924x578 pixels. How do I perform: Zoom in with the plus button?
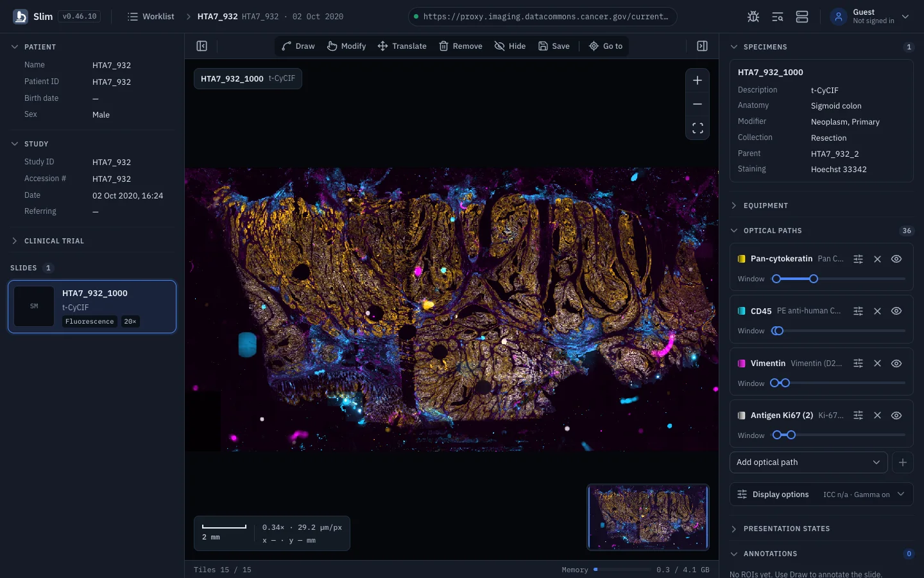click(697, 80)
